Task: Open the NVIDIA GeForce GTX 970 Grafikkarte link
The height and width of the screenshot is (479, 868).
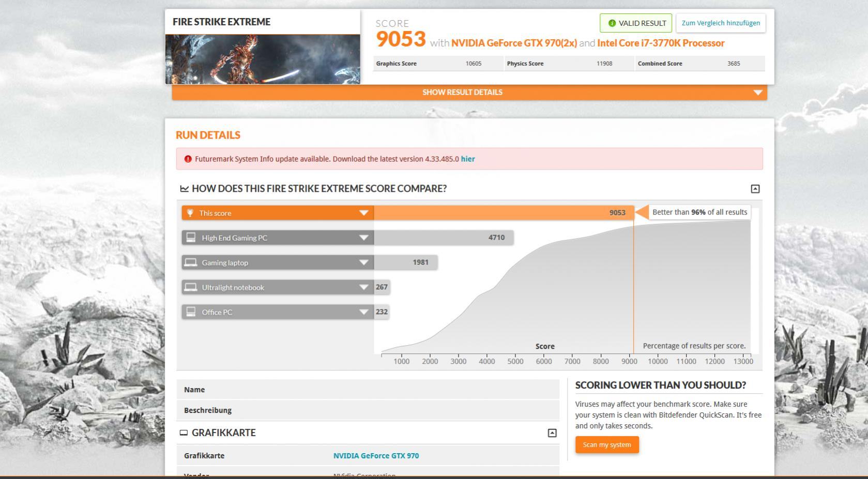Action: coord(376,456)
